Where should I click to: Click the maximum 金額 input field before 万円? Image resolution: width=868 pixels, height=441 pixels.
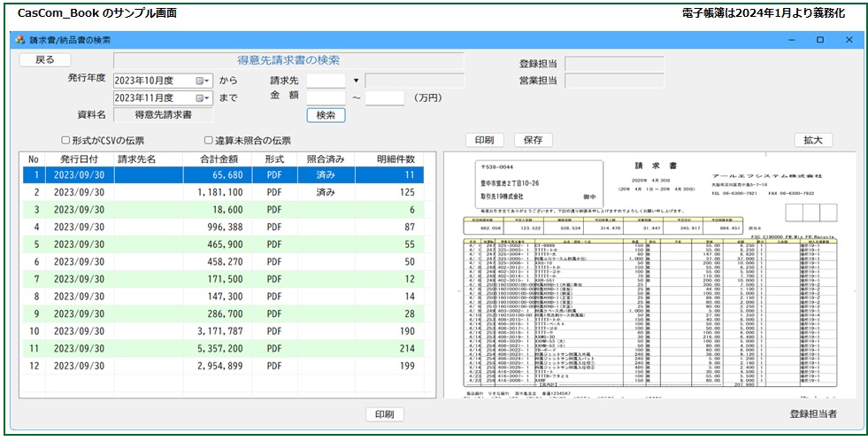[385, 98]
